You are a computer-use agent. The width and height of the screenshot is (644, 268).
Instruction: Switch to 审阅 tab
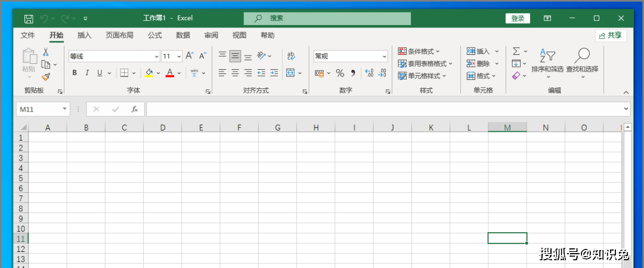pyautogui.click(x=211, y=35)
